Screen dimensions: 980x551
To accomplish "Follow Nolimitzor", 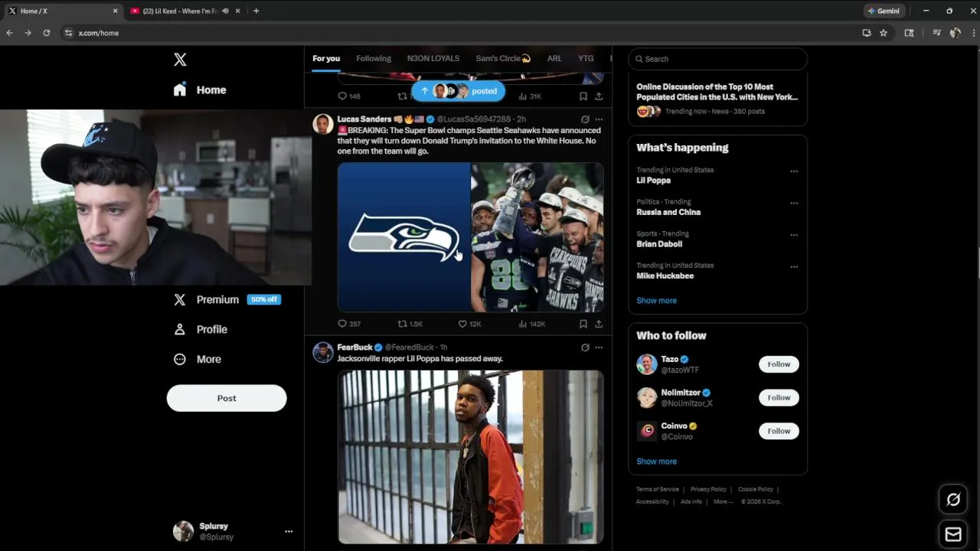I will coord(779,397).
